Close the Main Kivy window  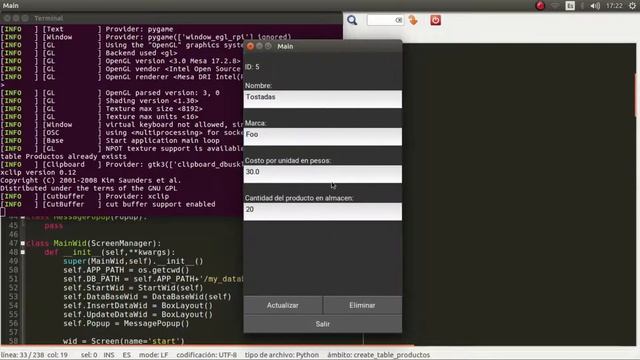250,46
